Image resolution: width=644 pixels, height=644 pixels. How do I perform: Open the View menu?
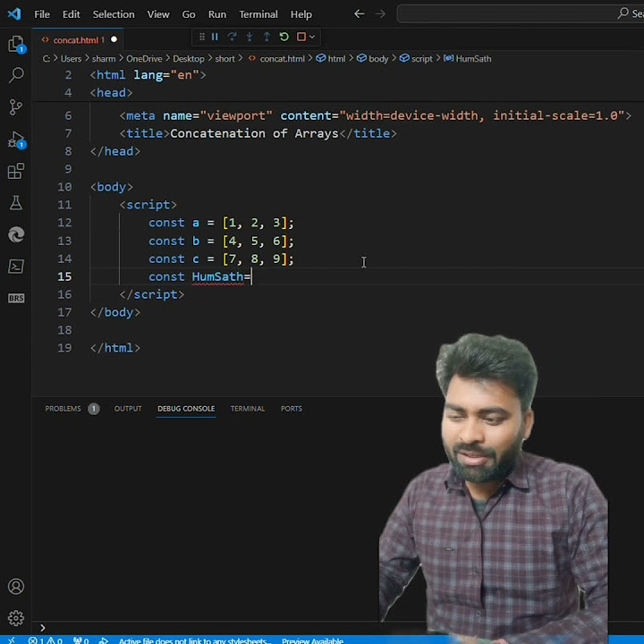tap(158, 14)
